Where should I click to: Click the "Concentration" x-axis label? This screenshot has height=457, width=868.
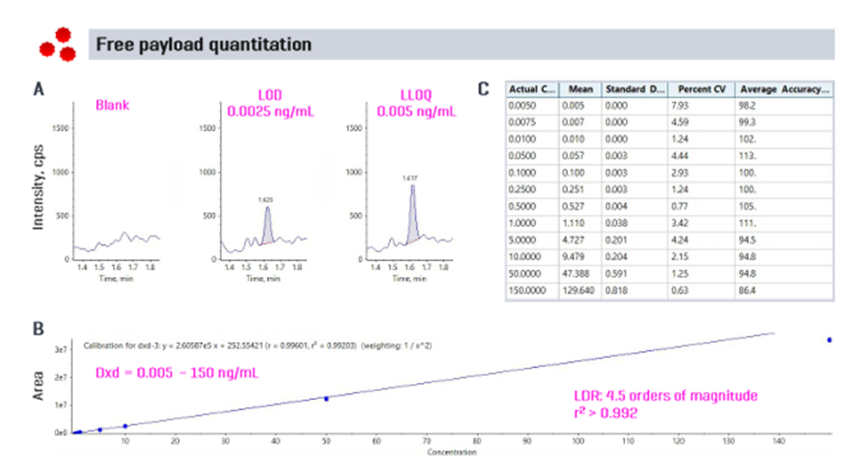coord(451,452)
